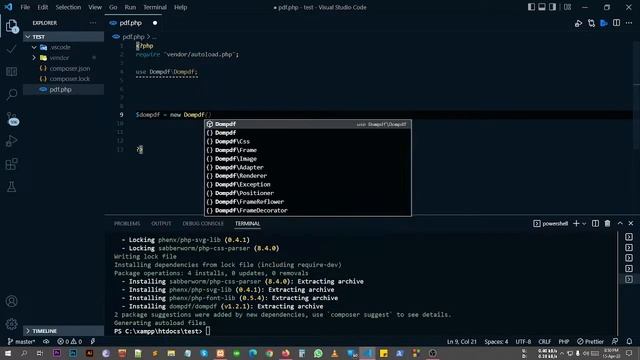This screenshot has width=640, height=360.
Task: Expand the TIMELINE section
Action: coord(63,331)
